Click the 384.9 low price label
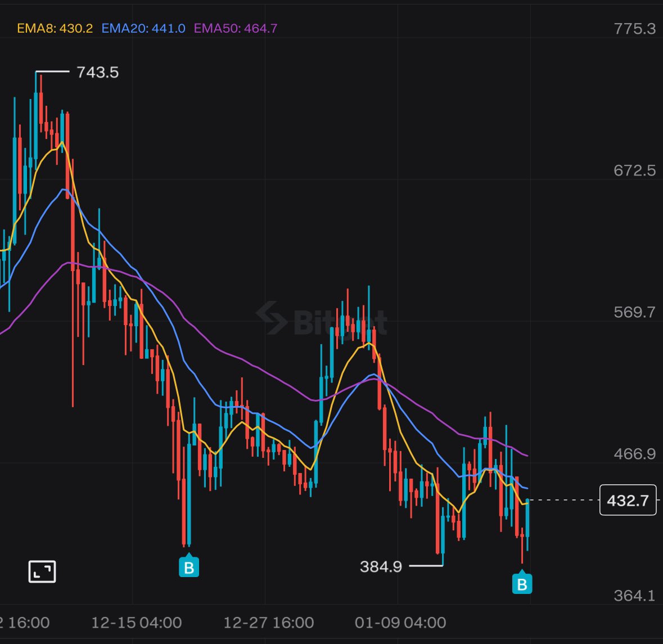This screenshot has width=663, height=644. pyautogui.click(x=381, y=566)
